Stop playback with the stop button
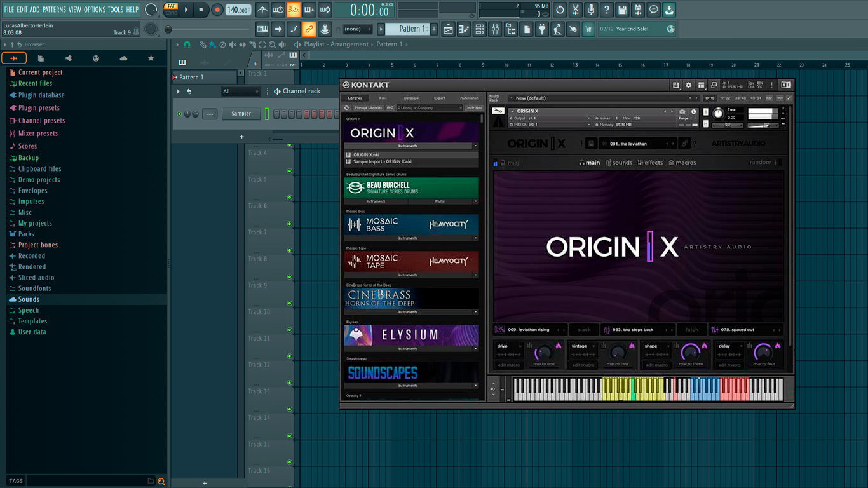 pos(201,10)
